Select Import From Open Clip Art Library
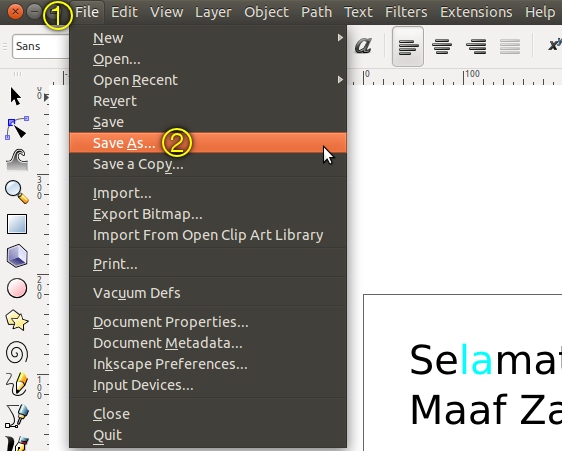The image size is (562, 451). coord(208,235)
